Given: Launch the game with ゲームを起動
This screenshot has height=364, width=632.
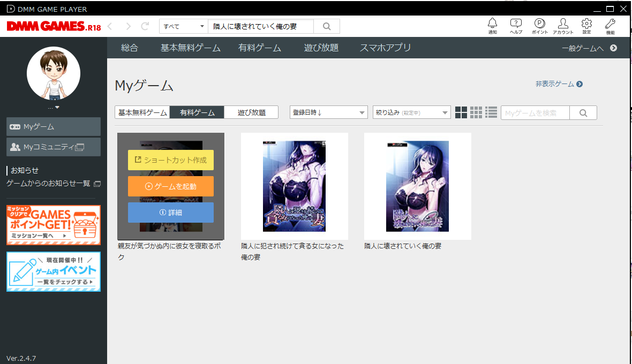Looking at the screenshot, I should click(x=171, y=186).
